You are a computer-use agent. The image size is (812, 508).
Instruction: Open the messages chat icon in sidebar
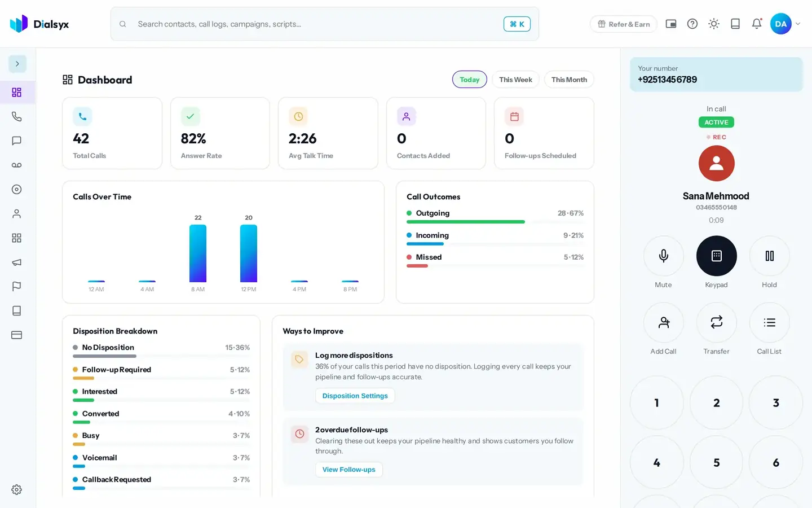coord(16,141)
